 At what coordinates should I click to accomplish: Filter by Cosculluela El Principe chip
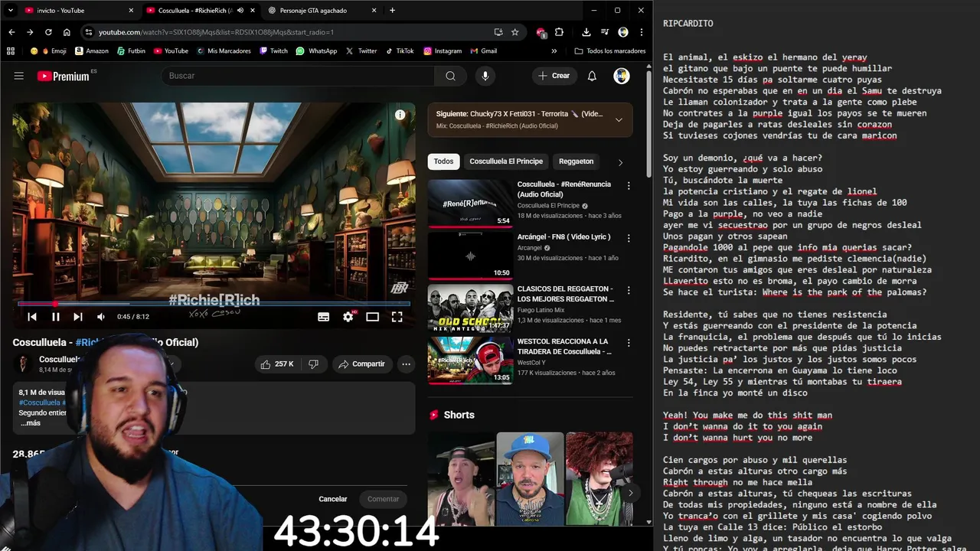[x=506, y=161]
